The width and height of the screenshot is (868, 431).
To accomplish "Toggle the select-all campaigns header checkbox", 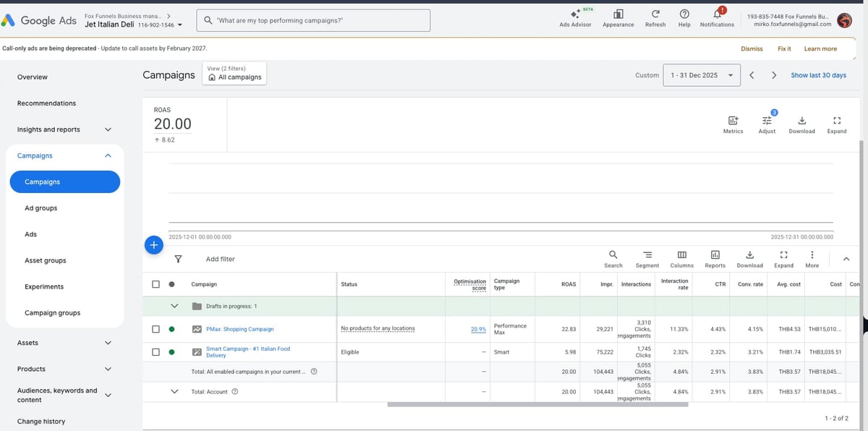I will tap(156, 284).
